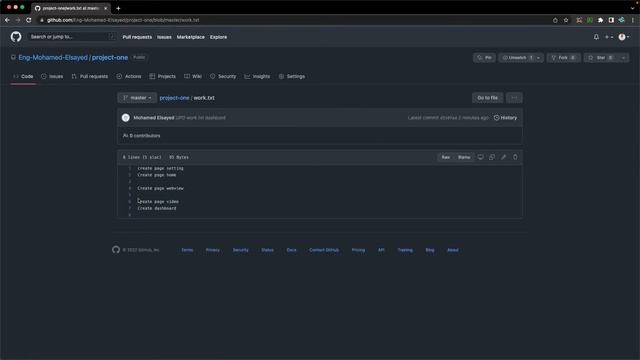Go forward in the browser
The image size is (640, 360).
point(18,20)
